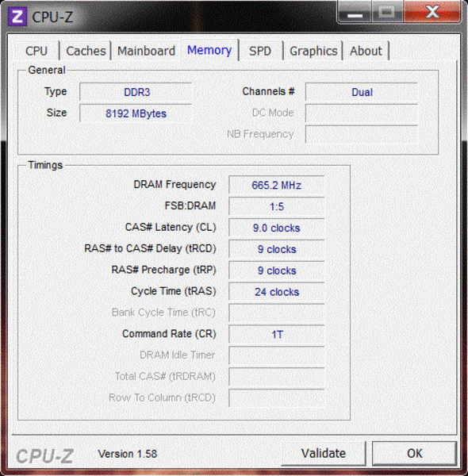Open the Caches tab
Image resolution: width=468 pixels, height=476 pixels.
click(86, 51)
